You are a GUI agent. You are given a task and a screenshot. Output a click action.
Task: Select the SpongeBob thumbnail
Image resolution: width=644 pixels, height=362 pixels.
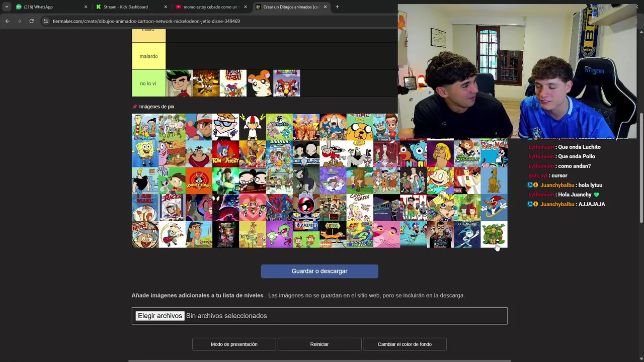click(145, 154)
